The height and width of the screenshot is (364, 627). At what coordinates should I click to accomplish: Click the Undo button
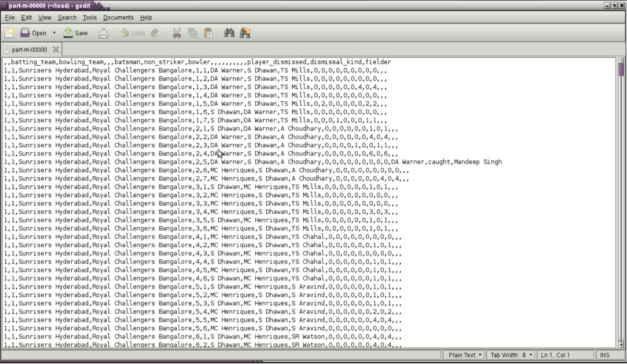pos(133,33)
